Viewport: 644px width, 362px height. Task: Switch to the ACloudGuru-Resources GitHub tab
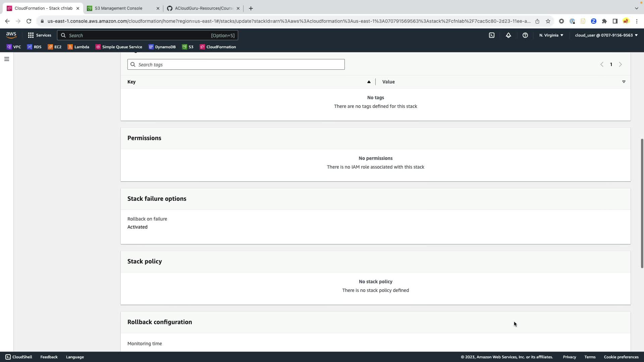204,8
